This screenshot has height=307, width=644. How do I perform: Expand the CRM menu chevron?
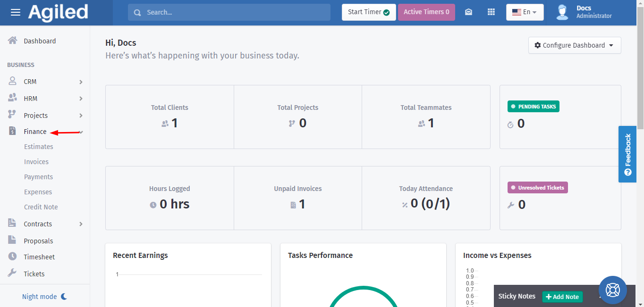point(81,82)
